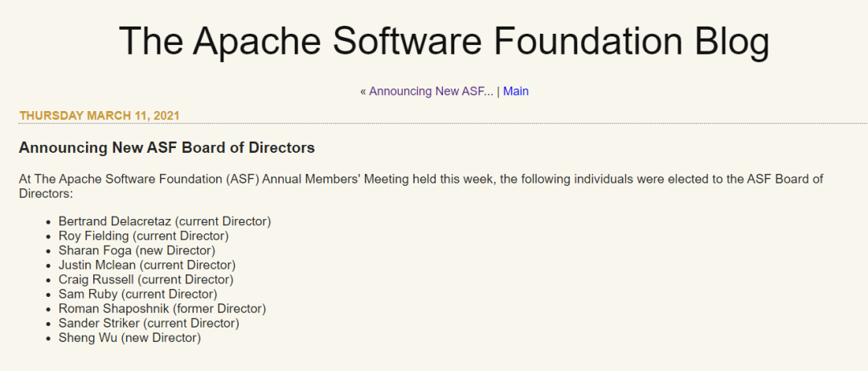868x371 pixels.
Task: Click the "Roy Fielding" list entry
Action: (x=94, y=236)
